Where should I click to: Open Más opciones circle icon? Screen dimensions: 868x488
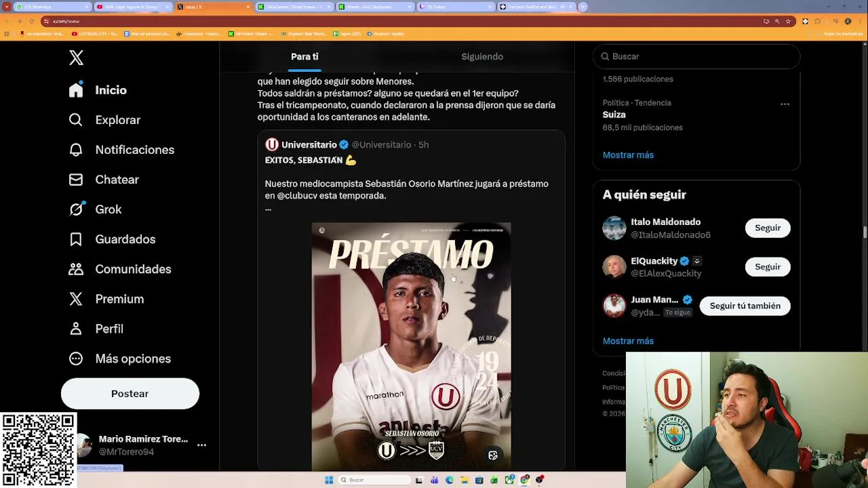[x=76, y=359]
